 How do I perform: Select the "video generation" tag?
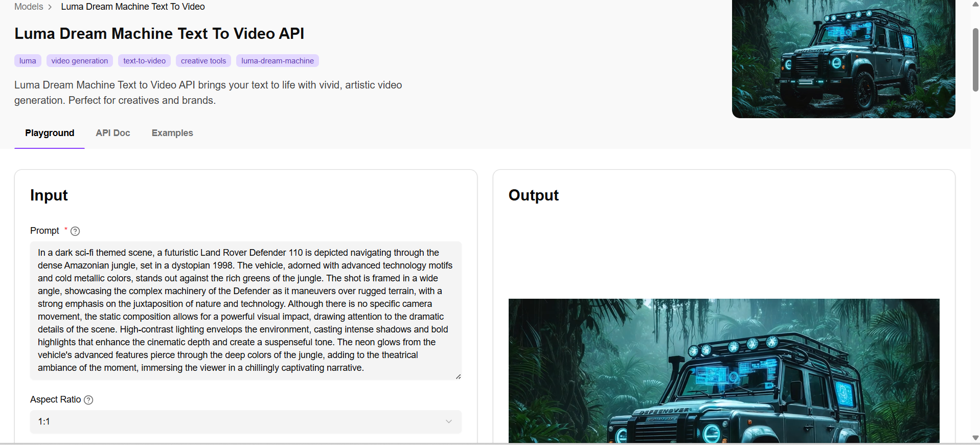tap(80, 61)
